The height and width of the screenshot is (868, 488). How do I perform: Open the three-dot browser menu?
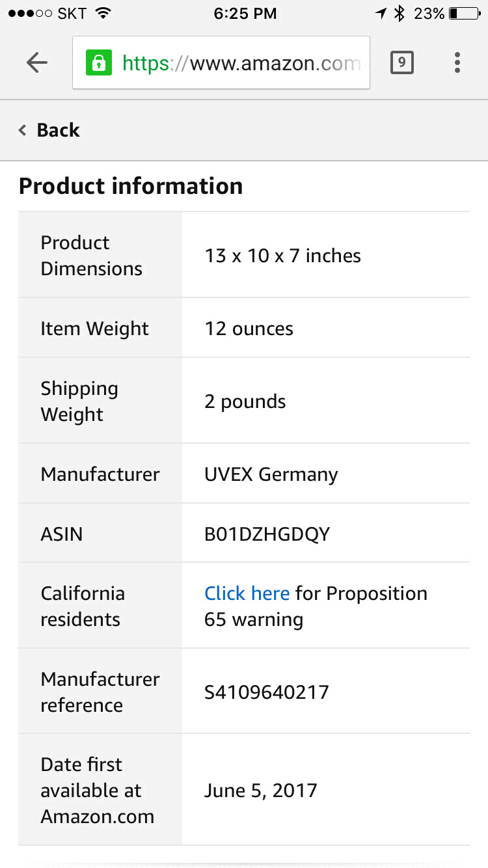click(x=457, y=62)
